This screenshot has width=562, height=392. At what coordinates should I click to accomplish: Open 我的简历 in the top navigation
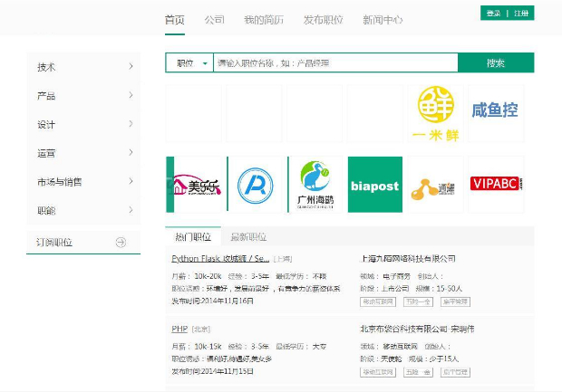click(x=264, y=20)
